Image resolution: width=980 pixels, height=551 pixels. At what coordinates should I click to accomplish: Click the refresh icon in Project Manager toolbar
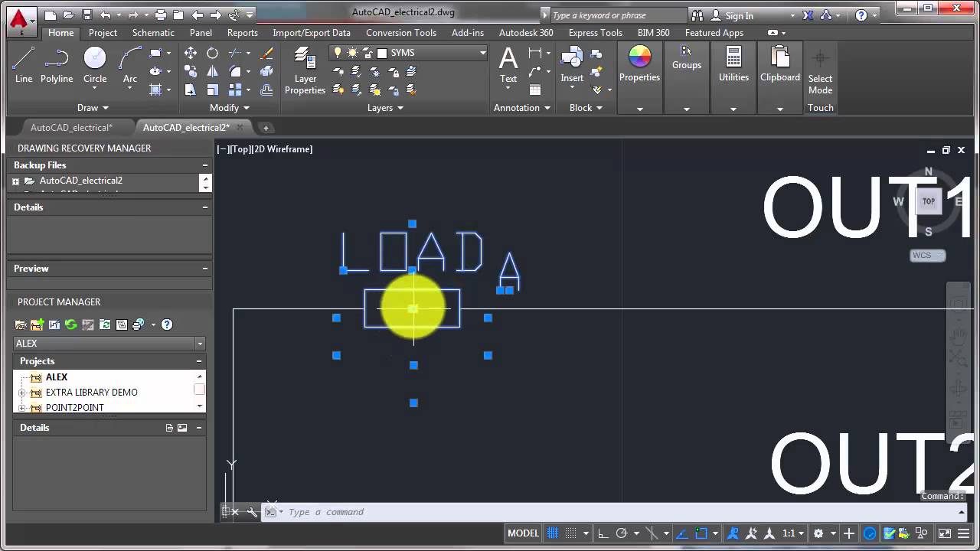(71, 324)
